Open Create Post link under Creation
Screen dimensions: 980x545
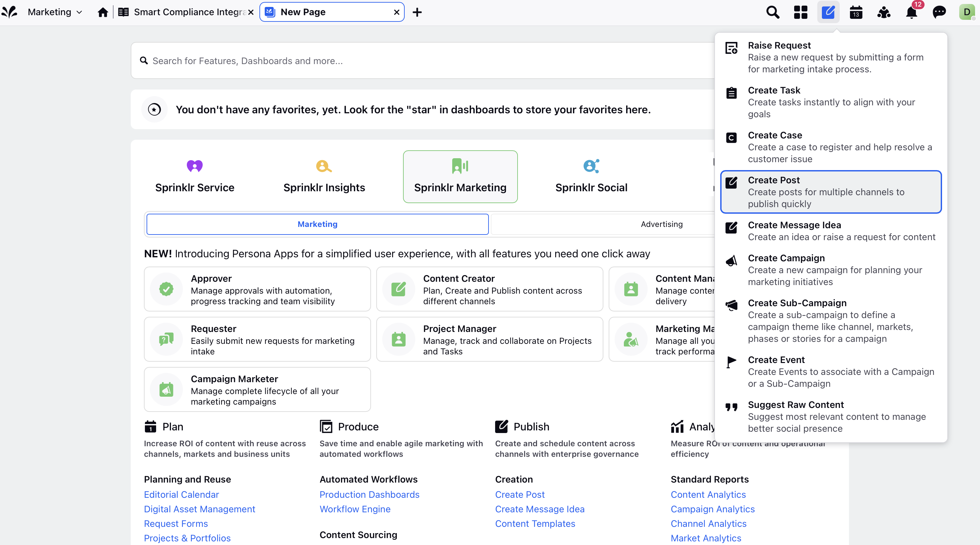point(520,494)
